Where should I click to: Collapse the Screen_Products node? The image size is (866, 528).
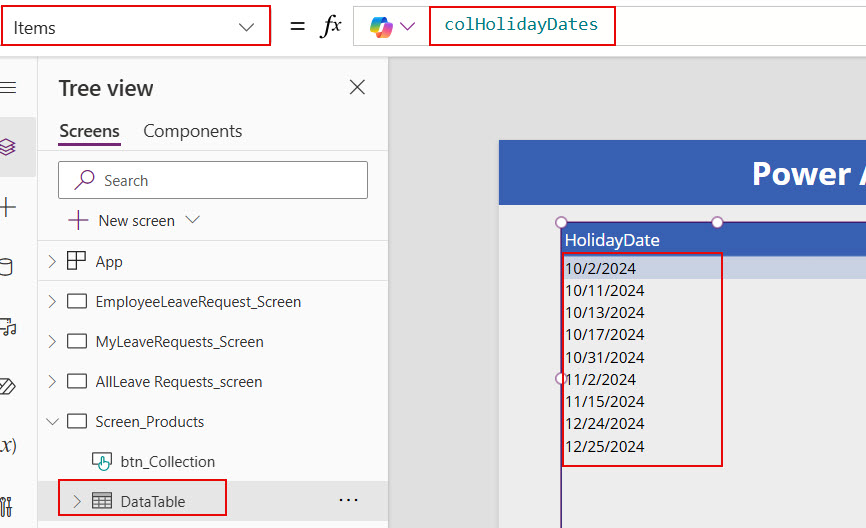(52, 421)
